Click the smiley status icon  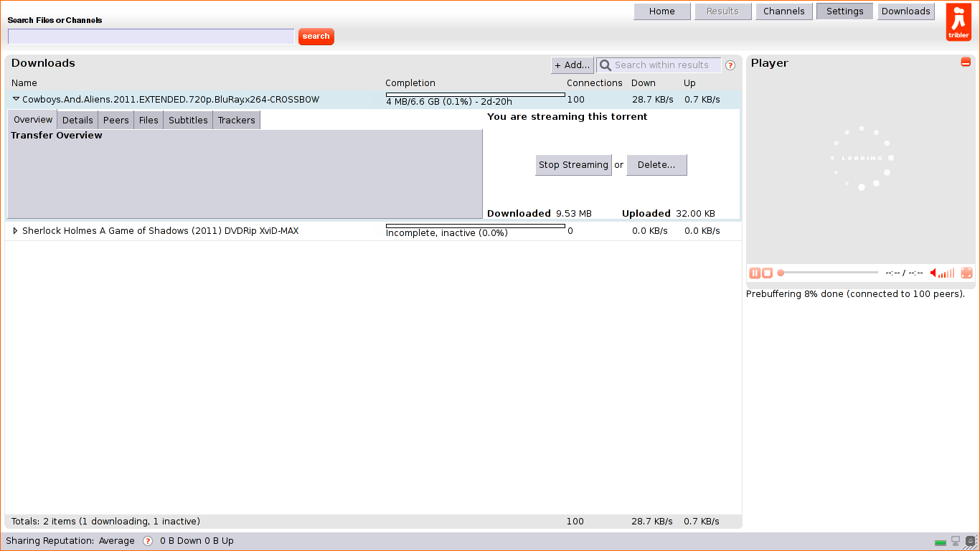pos(971,541)
